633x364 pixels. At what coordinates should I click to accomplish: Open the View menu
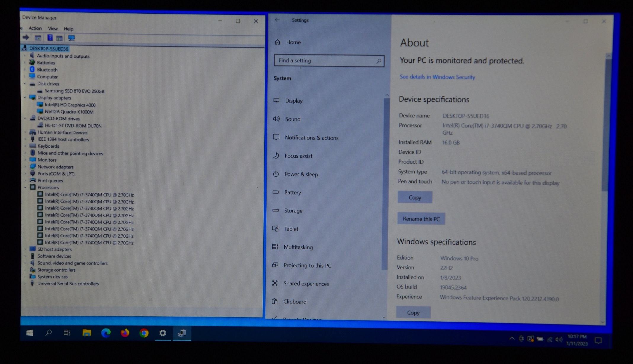pos(53,28)
